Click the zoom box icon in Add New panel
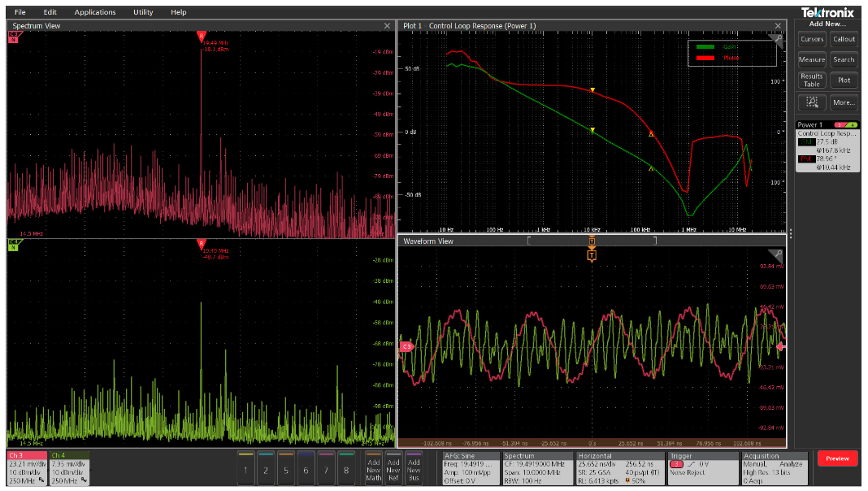 point(811,102)
